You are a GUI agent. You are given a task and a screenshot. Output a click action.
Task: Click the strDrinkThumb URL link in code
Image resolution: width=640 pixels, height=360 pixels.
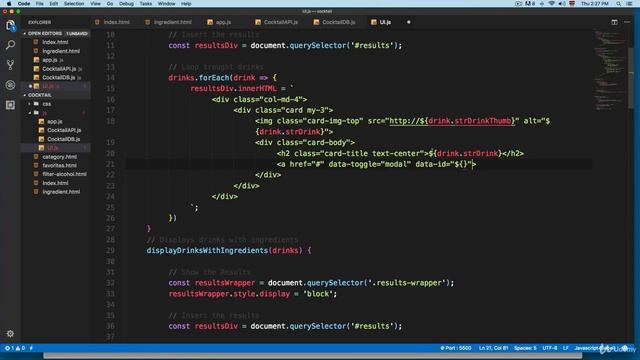click(452, 121)
